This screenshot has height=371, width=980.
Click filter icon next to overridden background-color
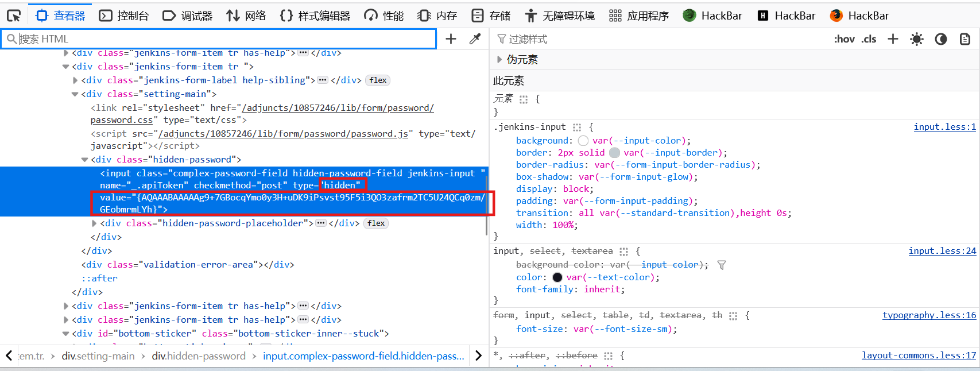(x=722, y=265)
